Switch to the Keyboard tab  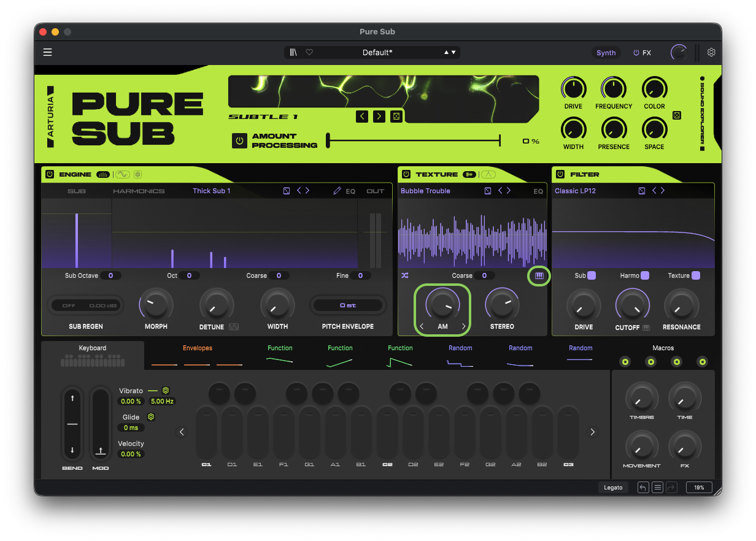click(93, 355)
